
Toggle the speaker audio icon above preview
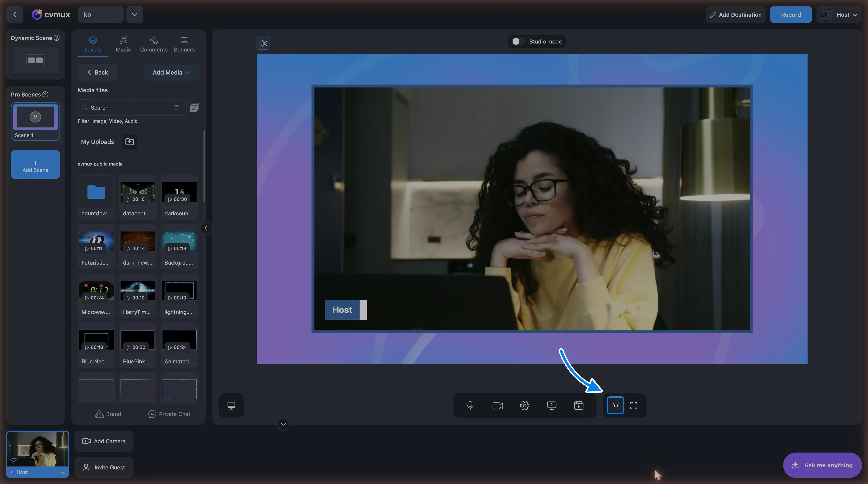(263, 43)
